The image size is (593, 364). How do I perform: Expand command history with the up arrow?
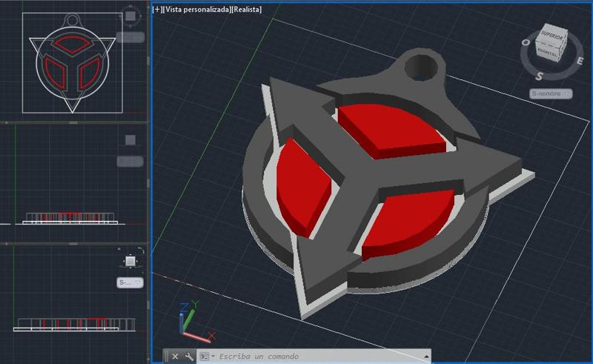coord(426,357)
